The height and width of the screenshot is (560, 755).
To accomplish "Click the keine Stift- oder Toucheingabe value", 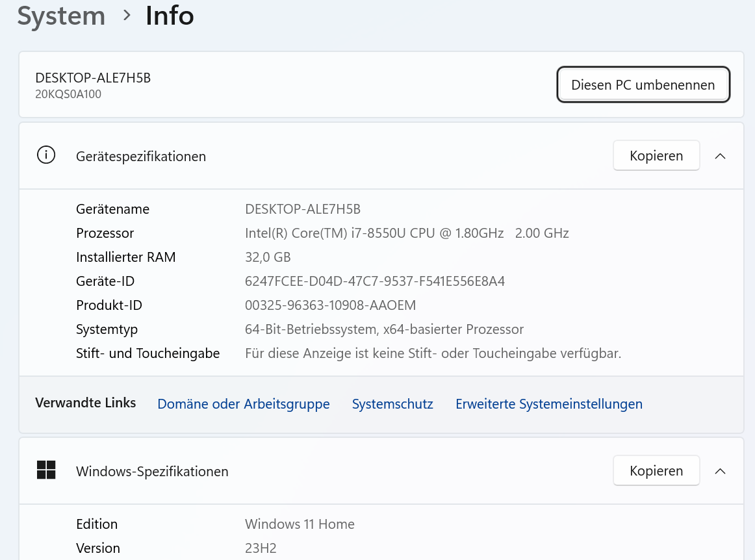I will pos(433,353).
